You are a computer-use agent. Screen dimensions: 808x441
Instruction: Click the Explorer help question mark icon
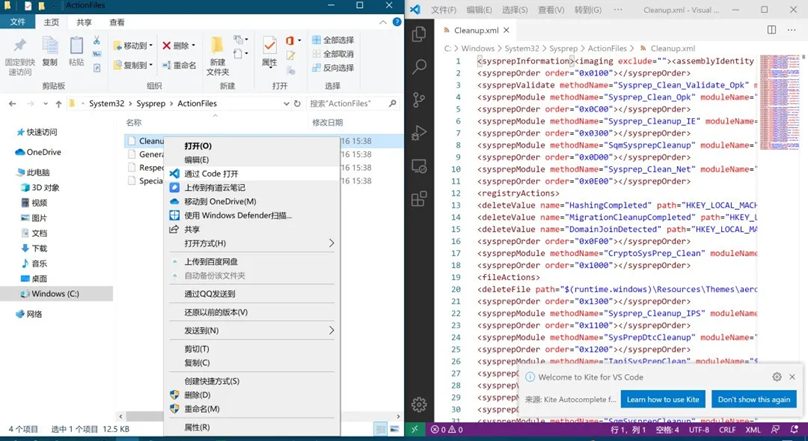click(397, 22)
